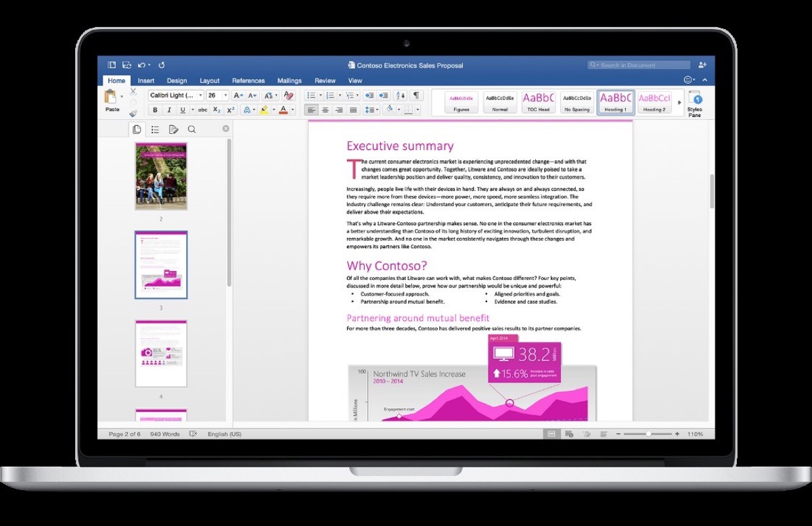Open the line spacing dropdown
812x526 pixels.
pyautogui.click(x=371, y=110)
